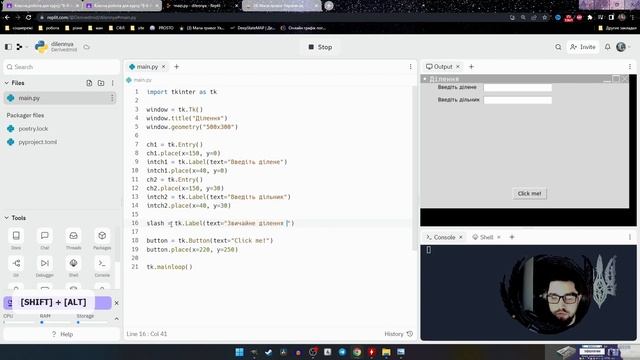Click the 'Click me!' button in output window
Image resolution: width=640 pixels, height=360 pixels.
click(x=529, y=193)
